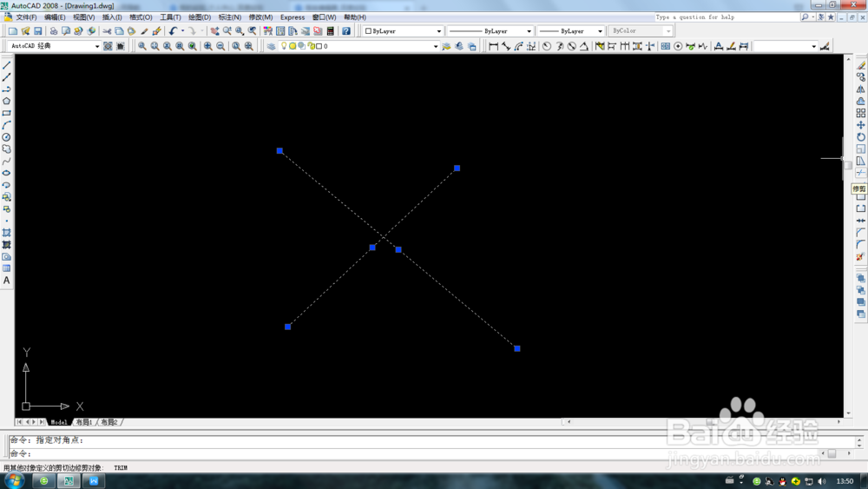Screen dimensions: 868x489
Task: Select the Spline draw tool
Action: (7, 162)
